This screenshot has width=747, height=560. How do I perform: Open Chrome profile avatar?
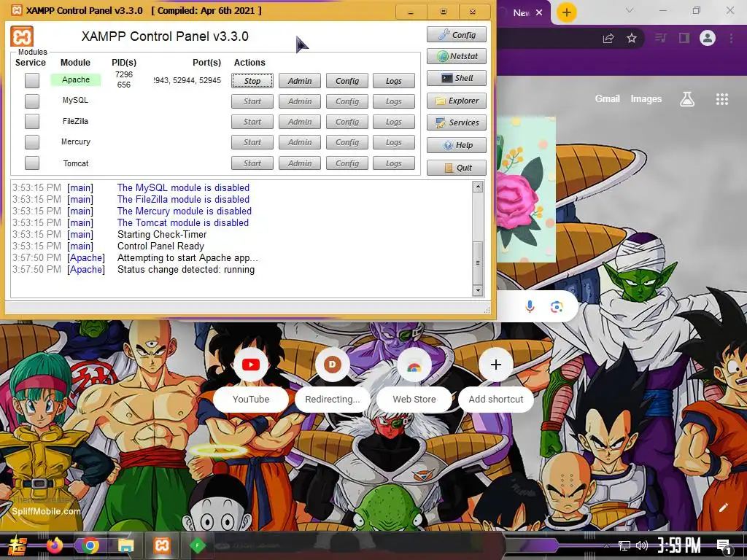click(708, 38)
